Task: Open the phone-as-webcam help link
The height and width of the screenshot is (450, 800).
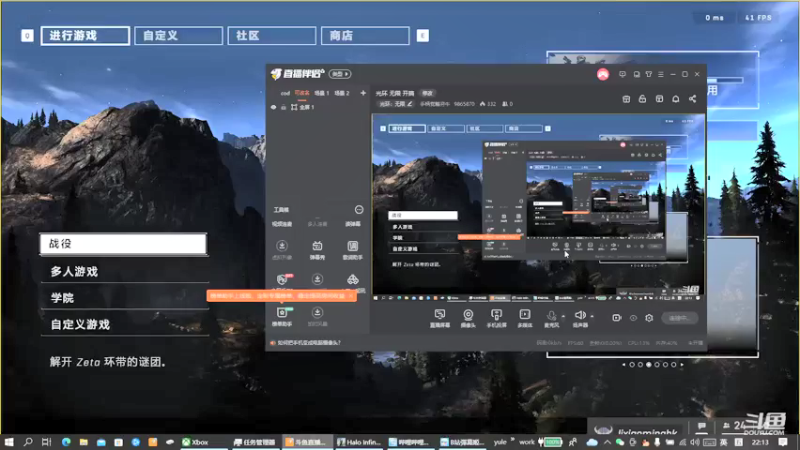Action: point(309,343)
